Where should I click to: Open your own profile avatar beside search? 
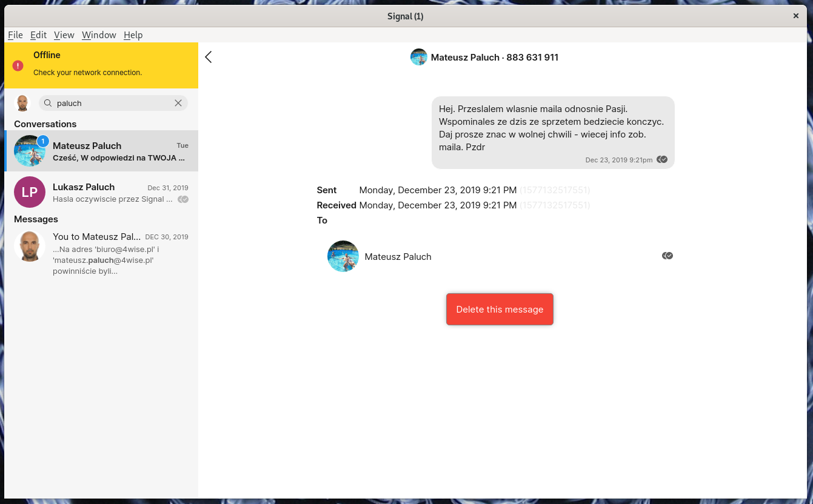click(22, 103)
